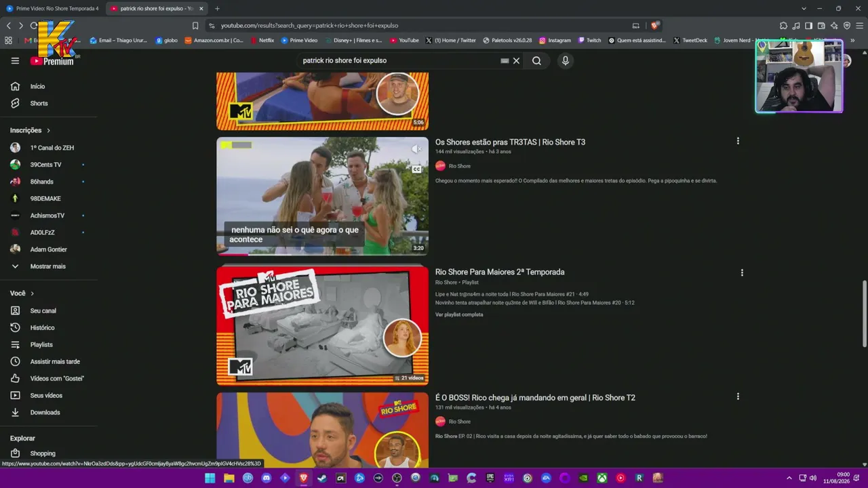Expand Mostrar mais in subscriptions
Image resolution: width=868 pixels, height=488 pixels.
(48, 266)
